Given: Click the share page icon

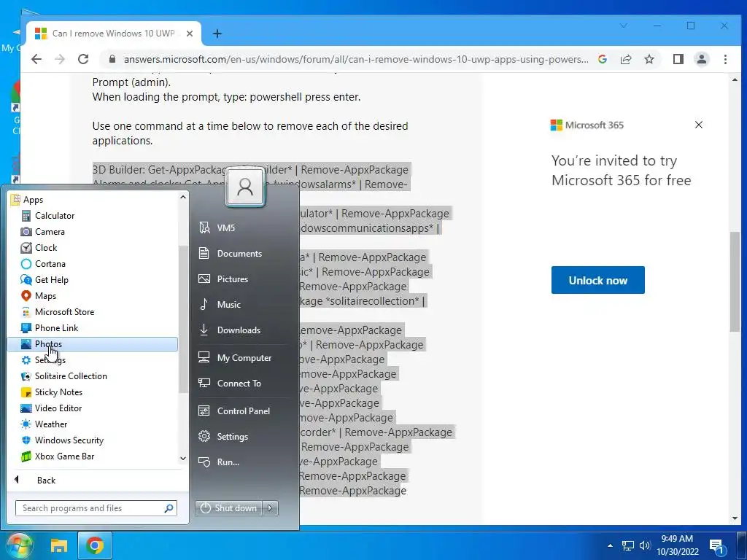Looking at the screenshot, I should coord(626,59).
